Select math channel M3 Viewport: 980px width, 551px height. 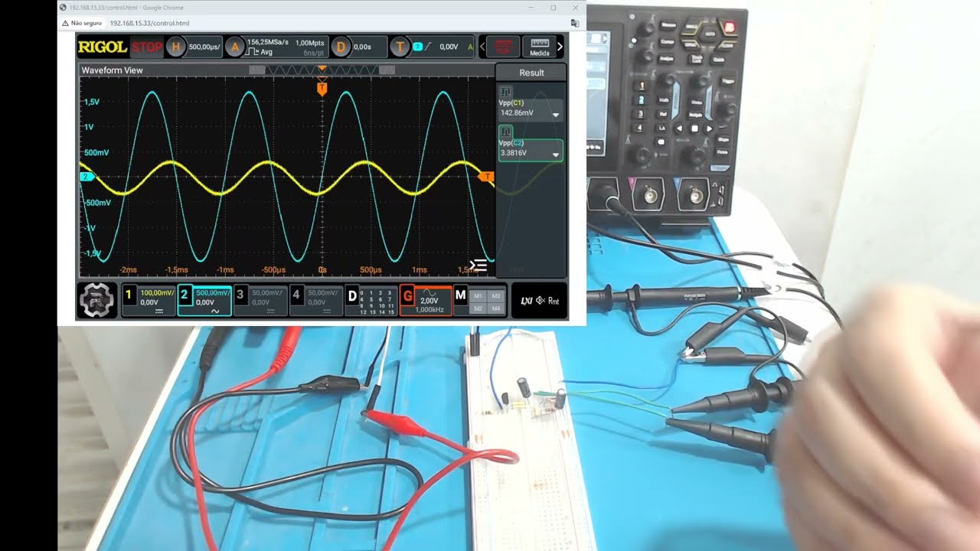click(x=495, y=295)
